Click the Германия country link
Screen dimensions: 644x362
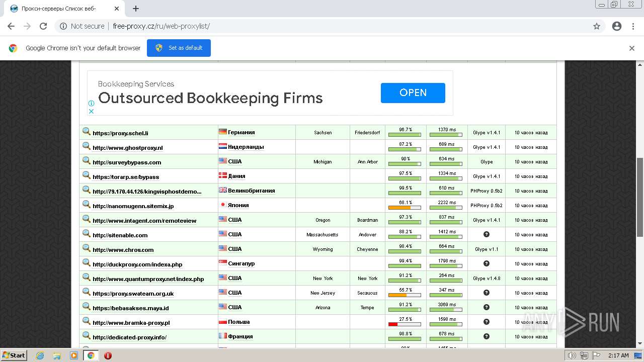point(242,132)
